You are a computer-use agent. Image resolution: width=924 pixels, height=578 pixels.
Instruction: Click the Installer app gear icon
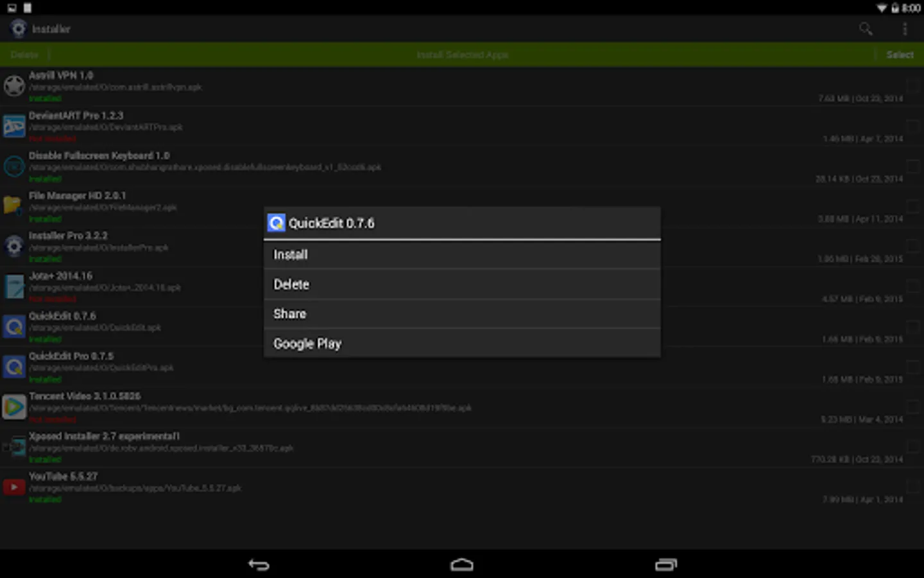point(18,29)
